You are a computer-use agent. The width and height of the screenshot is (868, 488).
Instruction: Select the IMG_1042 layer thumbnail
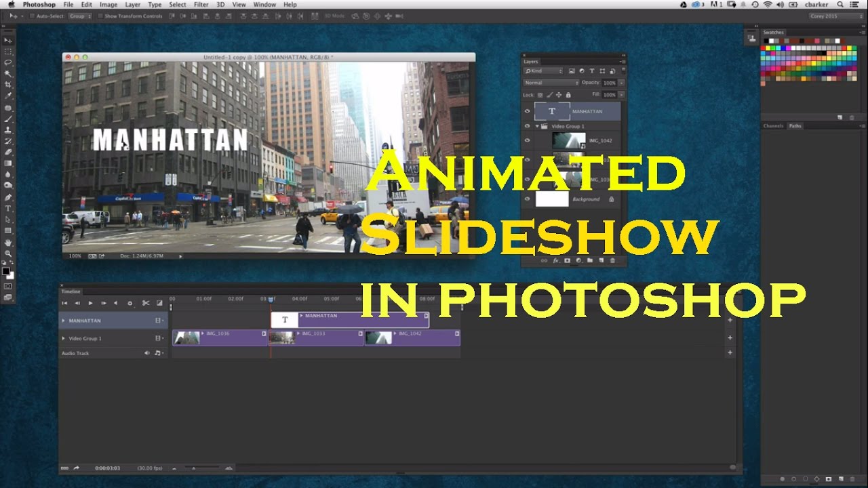point(568,141)
